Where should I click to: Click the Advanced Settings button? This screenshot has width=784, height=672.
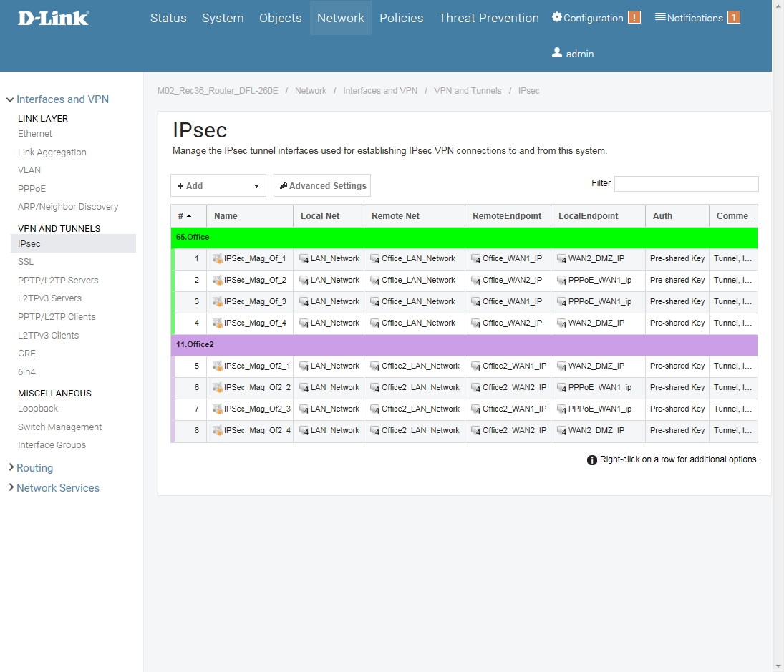(x=322, y=185)
